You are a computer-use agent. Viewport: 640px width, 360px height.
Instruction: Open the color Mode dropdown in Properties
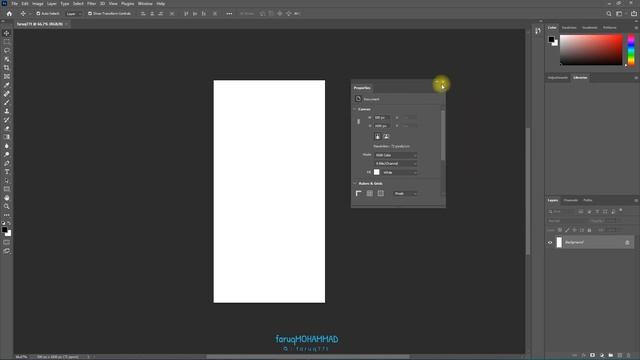pyautogui.click(x=396, y=155)
